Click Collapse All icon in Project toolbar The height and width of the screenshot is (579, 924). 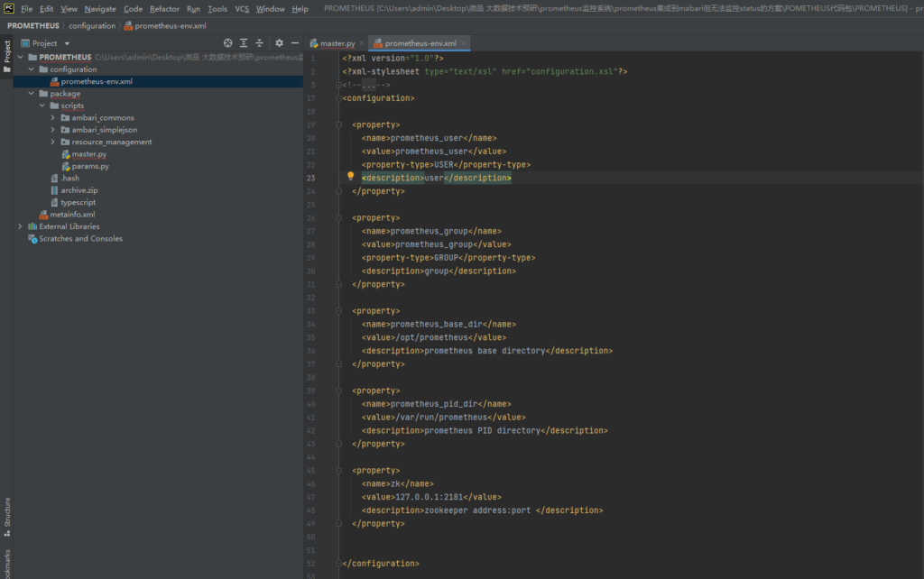259,43
